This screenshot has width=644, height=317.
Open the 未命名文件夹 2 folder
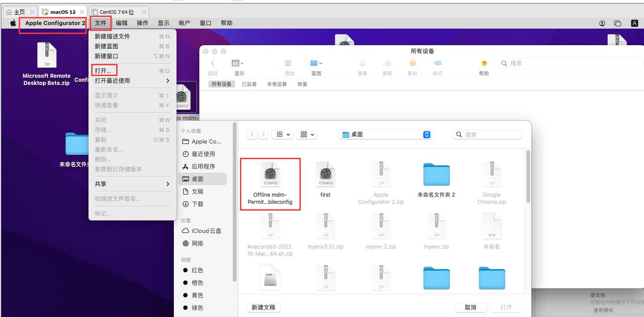click(436, 175)
